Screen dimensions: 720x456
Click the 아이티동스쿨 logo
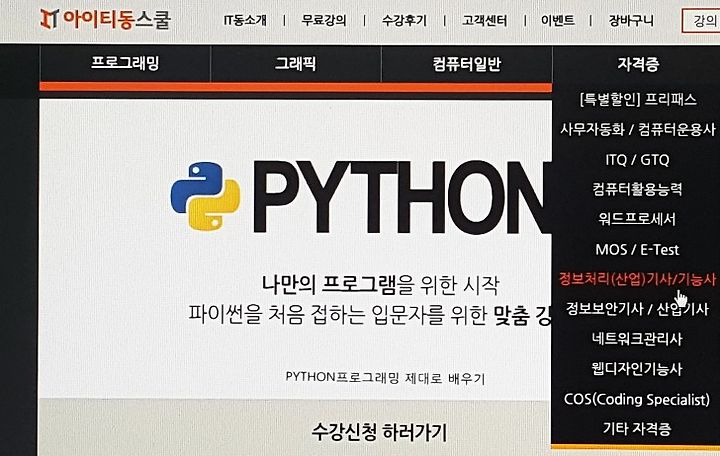[x=105, y=20]
